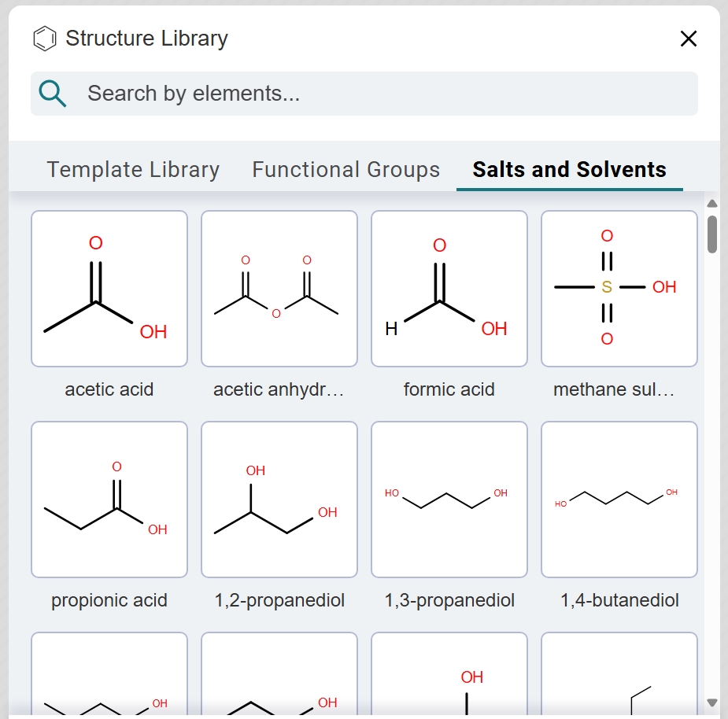This screenshot has height=719, width=728.
Task: Click the scroll up arrow
Action: pyautogui.click(x=712, y=204)
